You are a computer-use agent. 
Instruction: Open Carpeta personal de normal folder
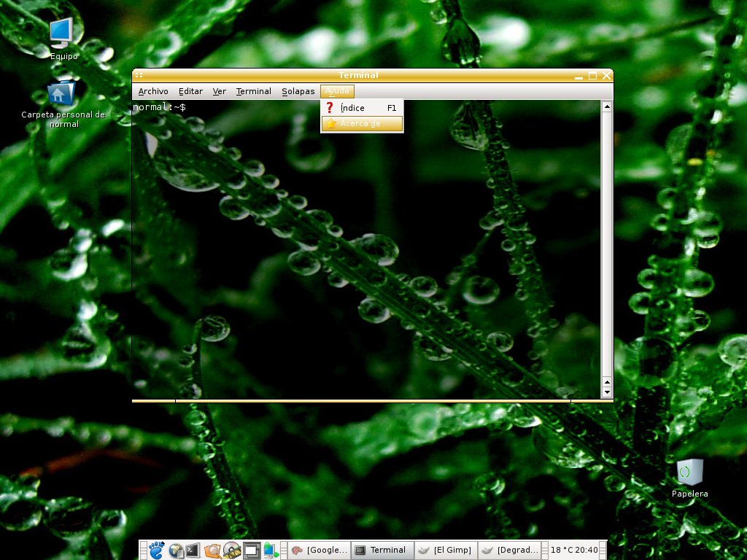pyautogui.click(x=63, y=105)
